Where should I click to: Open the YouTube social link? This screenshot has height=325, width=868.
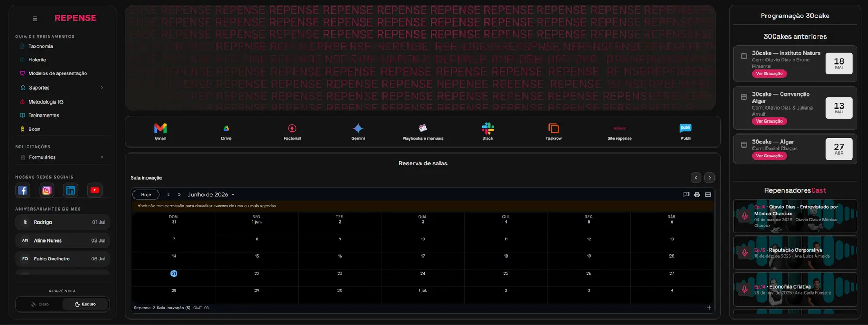94,190
